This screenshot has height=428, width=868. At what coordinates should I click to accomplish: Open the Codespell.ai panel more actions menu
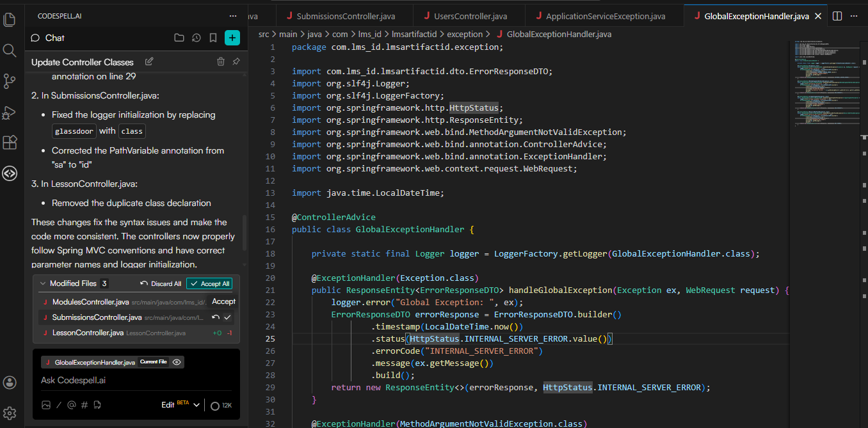tap(232, 15)
